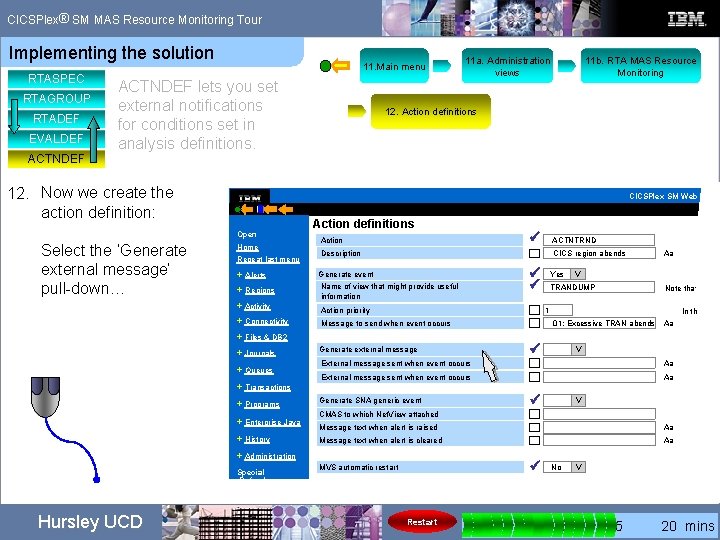Toggle Message to send when event occurs checkbox

click(534, 323)
